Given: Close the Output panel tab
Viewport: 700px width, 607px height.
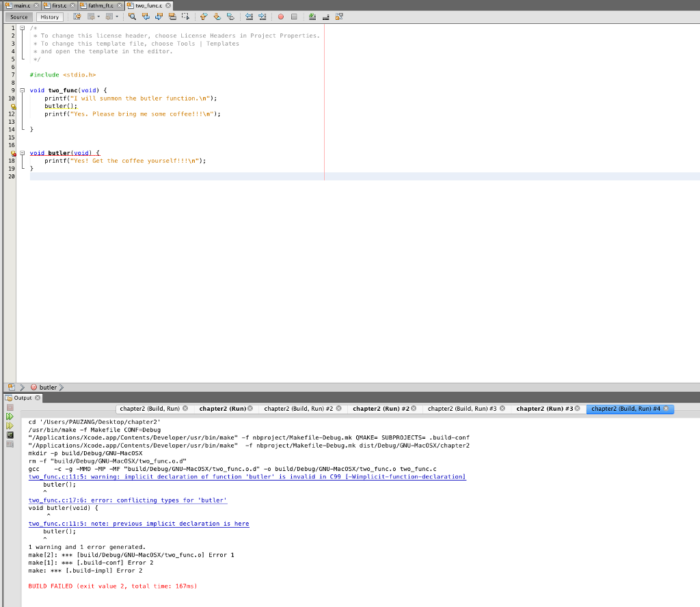Looking at the screenshot, I should 38,398.
